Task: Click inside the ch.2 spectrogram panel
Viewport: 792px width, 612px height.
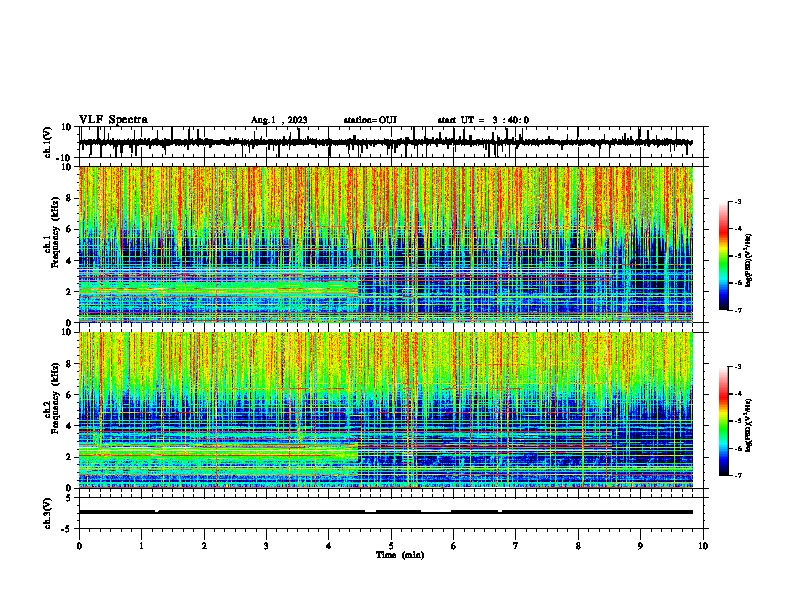Action: [x=393, y=410]
